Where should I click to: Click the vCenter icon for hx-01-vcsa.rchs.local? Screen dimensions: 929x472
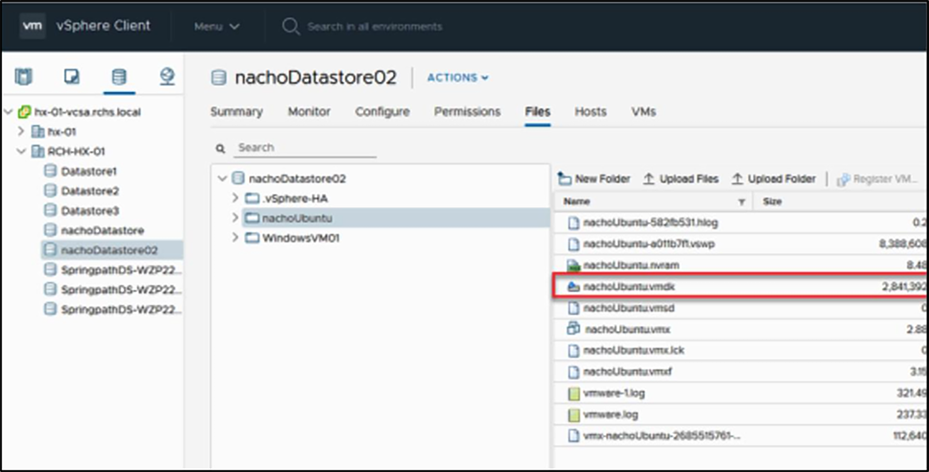coord(25,112)
